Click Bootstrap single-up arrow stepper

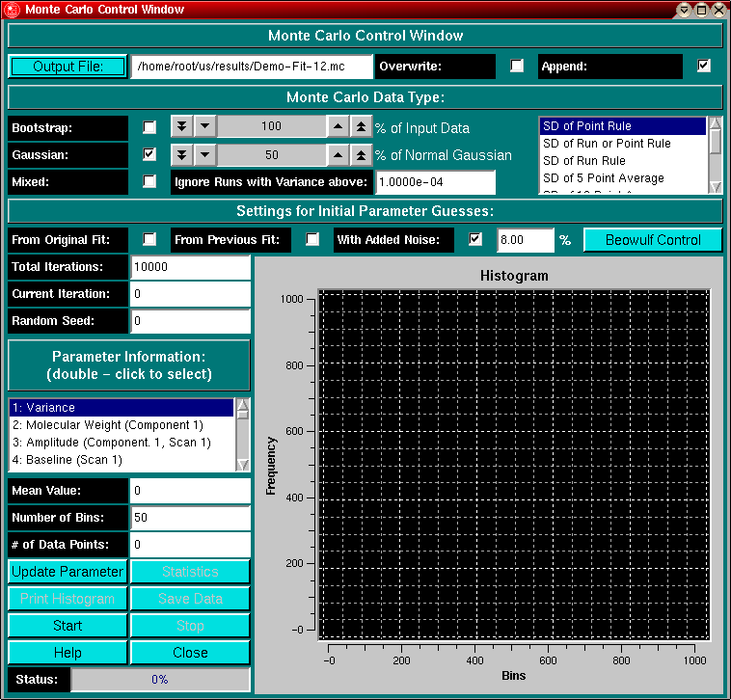point(338,127)
